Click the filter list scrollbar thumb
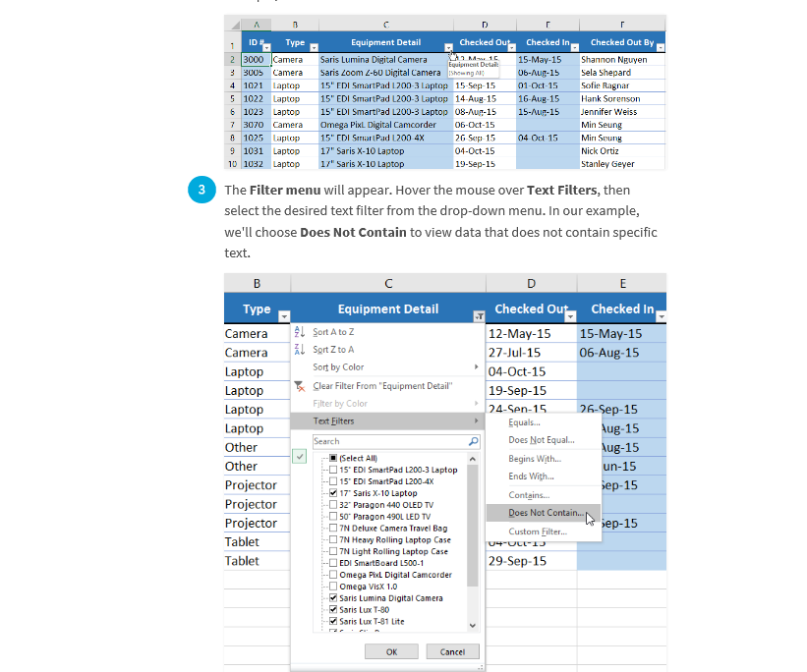The height and width of the screenshot is (672, 807). click(x=473, y=525)
